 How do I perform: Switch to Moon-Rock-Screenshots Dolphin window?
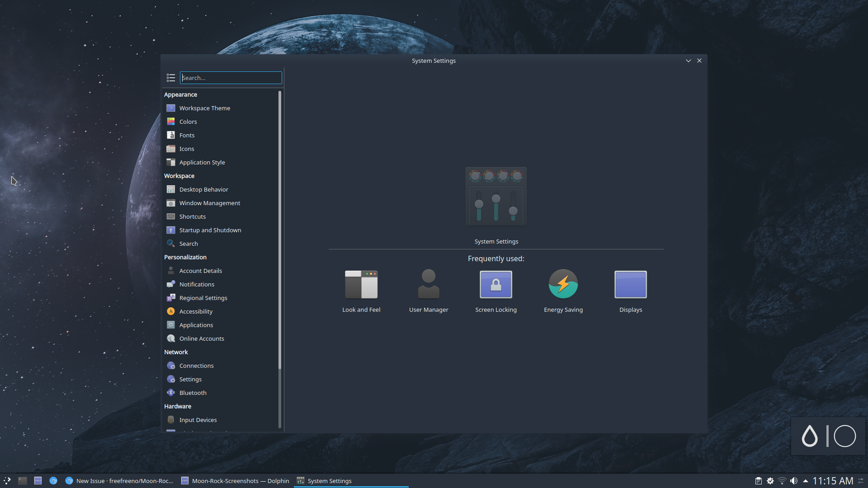tap(235, 481)
